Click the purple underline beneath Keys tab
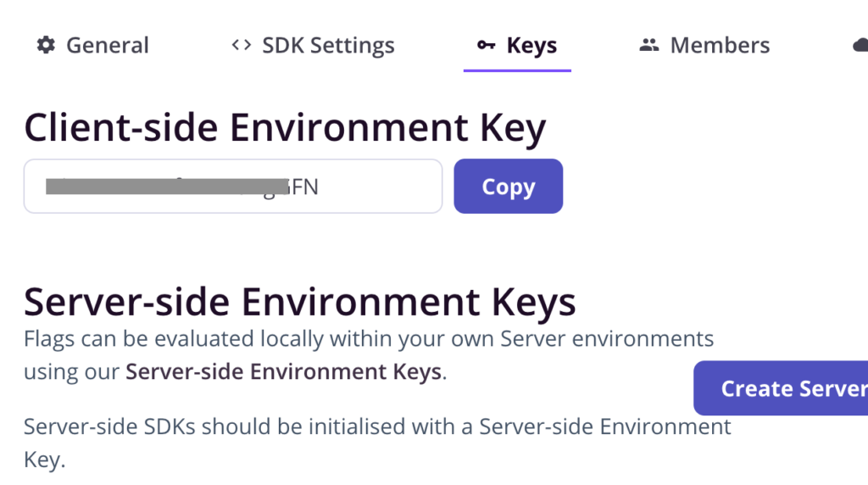The width and height of the screenshot is (868, 485). coord(517,70)
